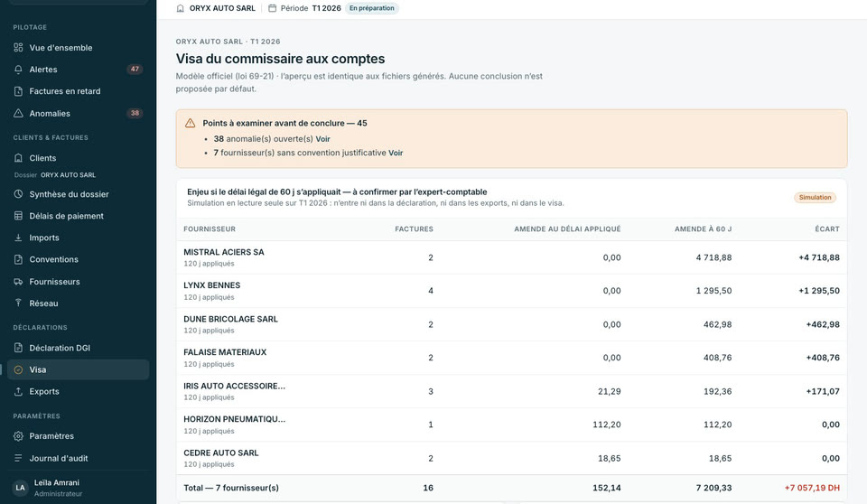Click the Exports upload icon
Viewport: 867px width, 504px height.
18,391
